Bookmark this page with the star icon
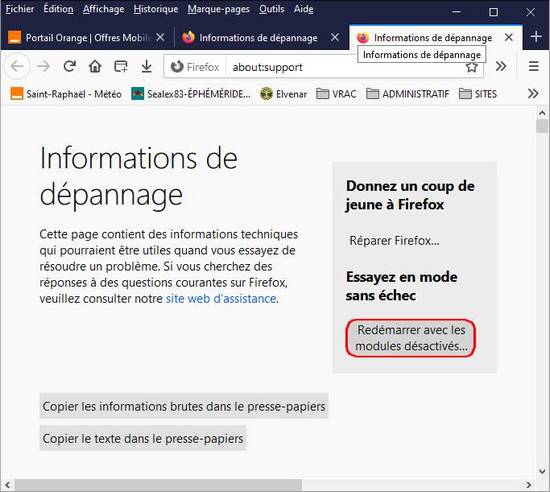Viewport: 550px width, 492px height. (x=472, y=67)
